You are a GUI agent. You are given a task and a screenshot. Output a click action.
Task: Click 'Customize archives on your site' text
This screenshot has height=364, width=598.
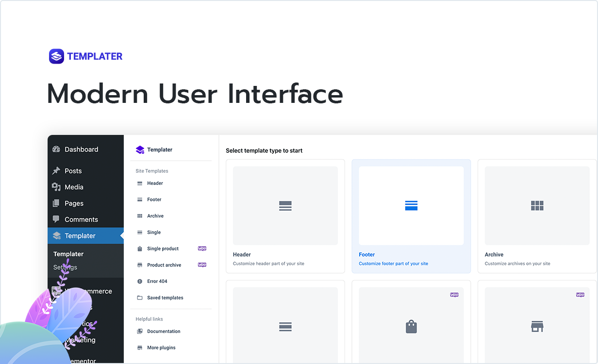517,264
